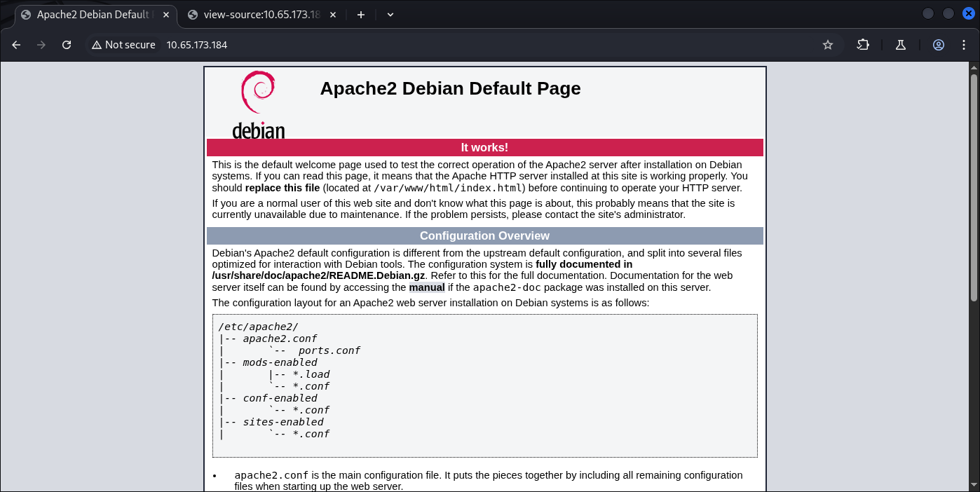Click the Apache2 Debian Default Page heading

pos(450,88)
